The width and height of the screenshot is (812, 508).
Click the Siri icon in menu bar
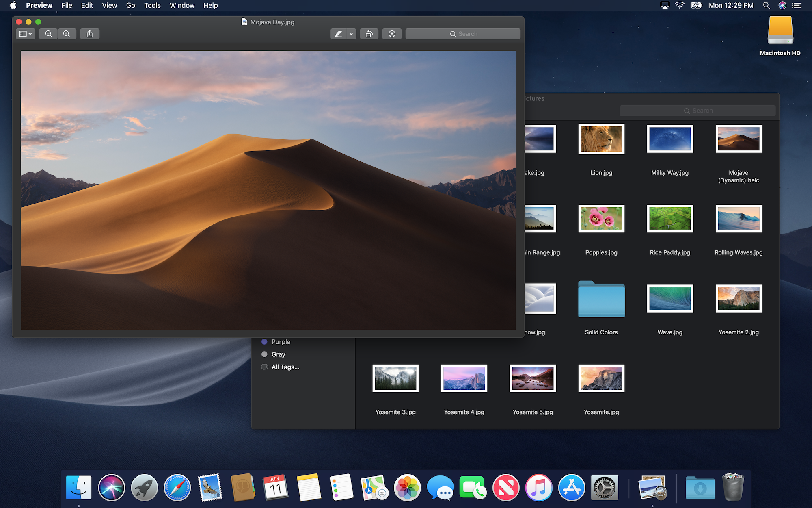pyautogui.click(x=782, y=5)
